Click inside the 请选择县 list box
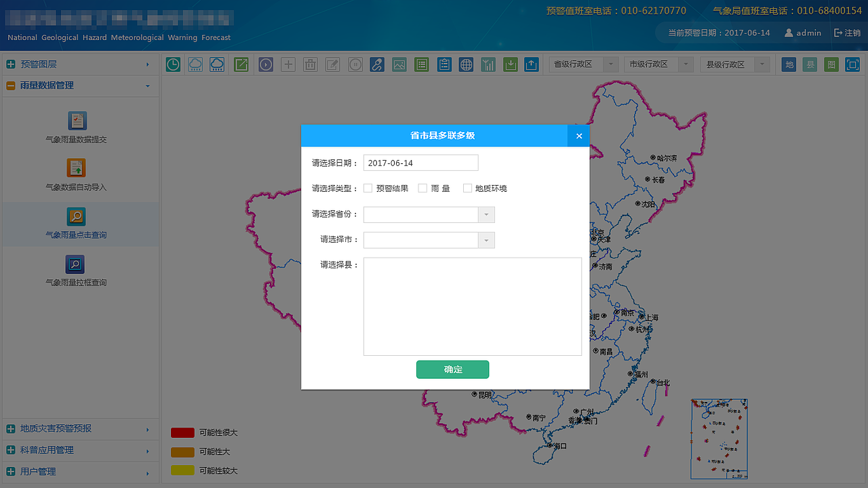Image resolution: width=868 pixels, height=488 pixels. (473, 306)
